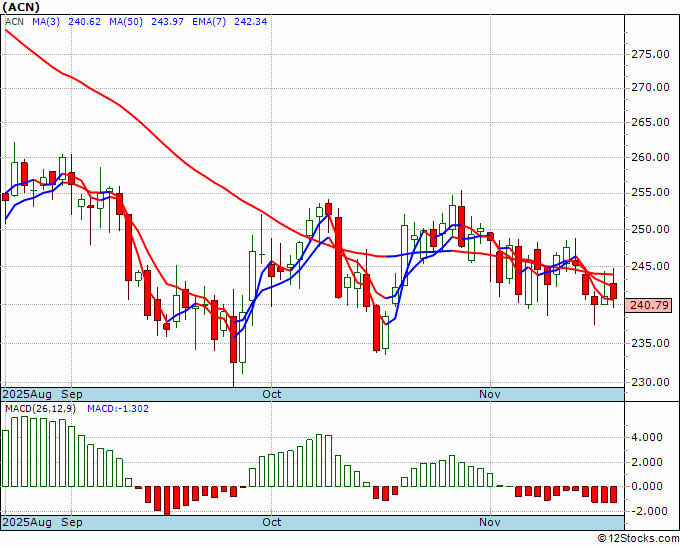
Task: Click the 275.00 price axis label
Action: point(649,55)
